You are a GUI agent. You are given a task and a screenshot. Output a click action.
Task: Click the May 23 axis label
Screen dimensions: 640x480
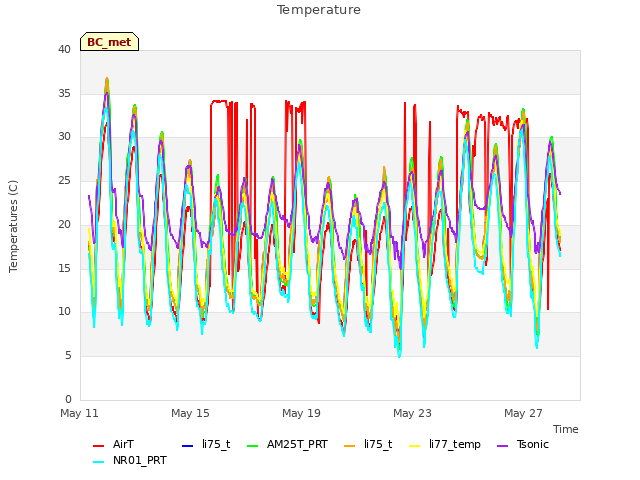click(413, 413)
